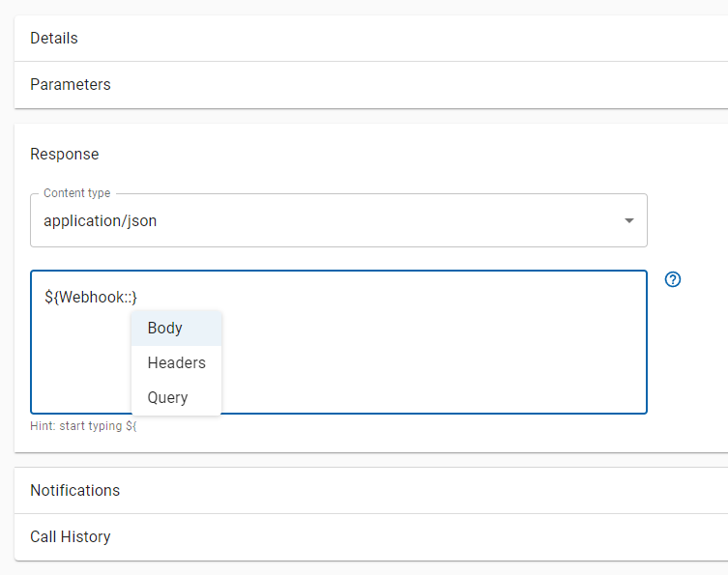The height and width of the screenshot is (575, 728).
Task: Focus the response template text area
Action: coord(435,358)
